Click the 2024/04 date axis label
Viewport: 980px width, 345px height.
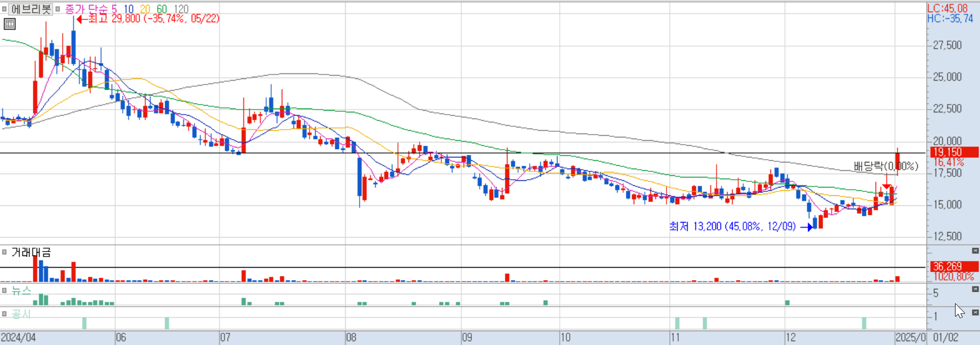tap(18, 338)
